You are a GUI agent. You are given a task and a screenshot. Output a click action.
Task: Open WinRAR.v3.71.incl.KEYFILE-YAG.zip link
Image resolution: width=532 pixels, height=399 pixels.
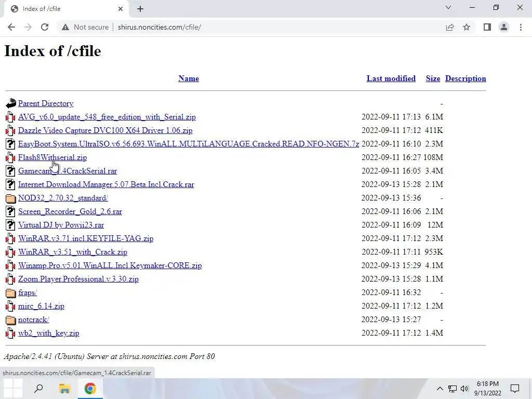click(x=86, y=238)
